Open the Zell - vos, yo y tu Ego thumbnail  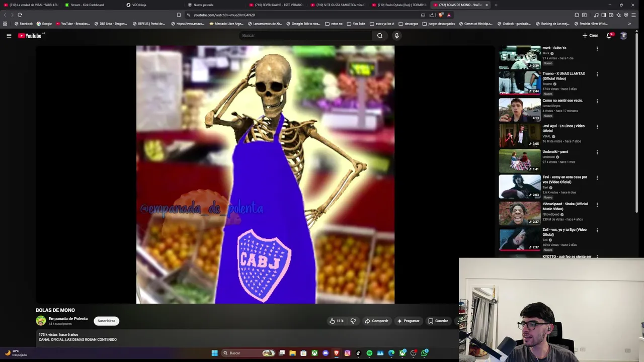(x=520, y=239)
